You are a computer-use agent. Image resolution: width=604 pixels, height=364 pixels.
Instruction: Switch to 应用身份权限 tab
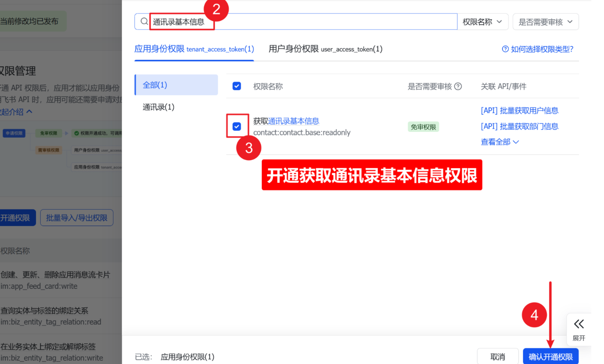194,49
